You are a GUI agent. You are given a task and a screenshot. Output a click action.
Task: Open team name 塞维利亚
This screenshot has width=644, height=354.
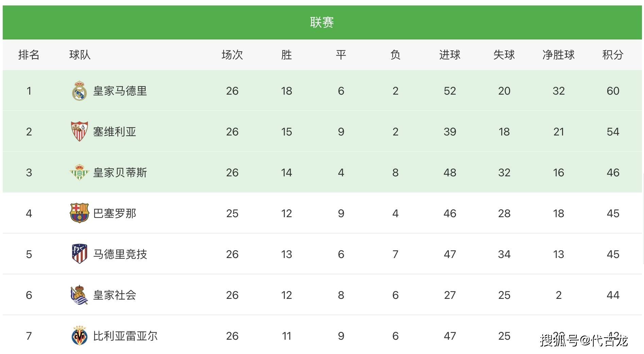click(115, 132)
